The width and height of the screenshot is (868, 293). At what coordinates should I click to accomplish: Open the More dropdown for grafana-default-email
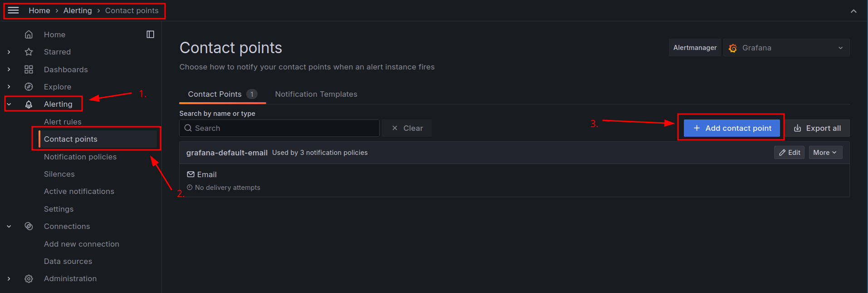pos(825,153)
